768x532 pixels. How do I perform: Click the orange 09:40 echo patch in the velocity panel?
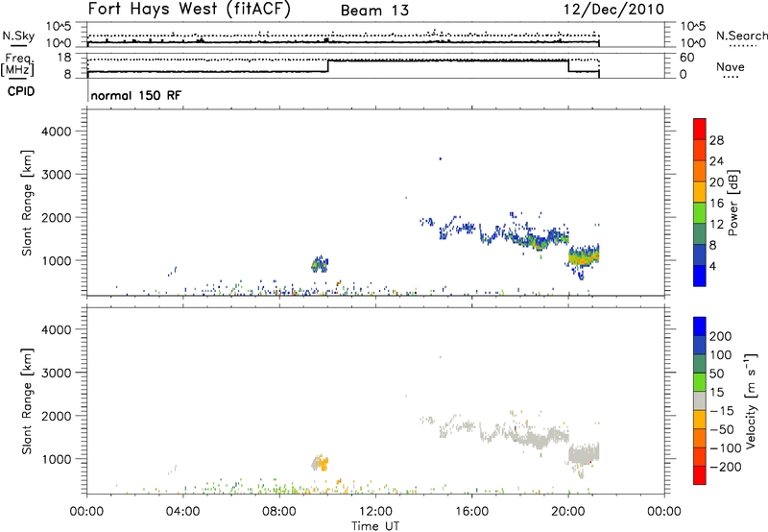(x=322, y=463)
